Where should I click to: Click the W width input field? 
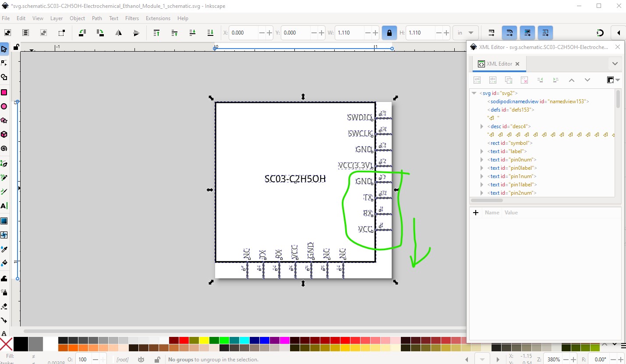[x=349, y=33]
